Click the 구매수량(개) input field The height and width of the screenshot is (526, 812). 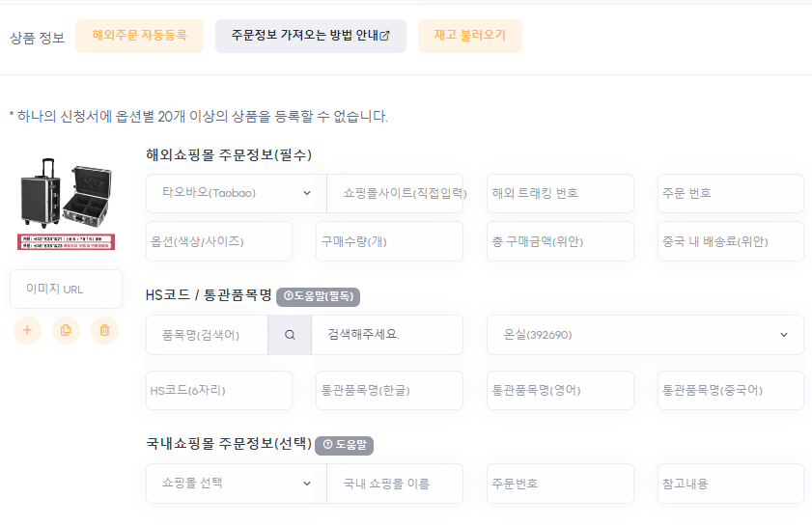[389, 241]
